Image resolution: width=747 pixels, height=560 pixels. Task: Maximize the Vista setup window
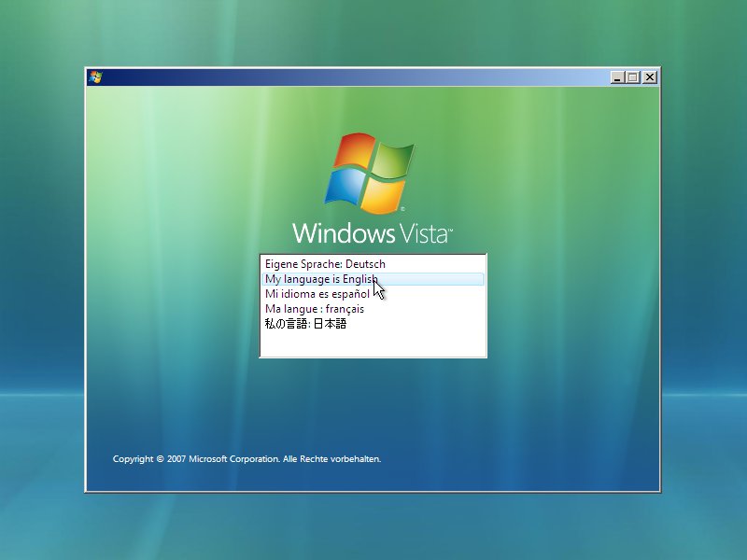click(x=633, y=77)
